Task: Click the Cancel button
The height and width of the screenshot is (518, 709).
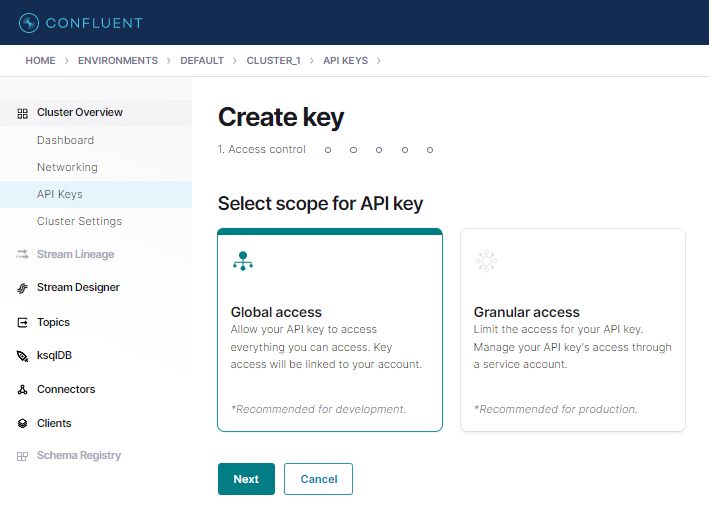Action: (318, 479)
